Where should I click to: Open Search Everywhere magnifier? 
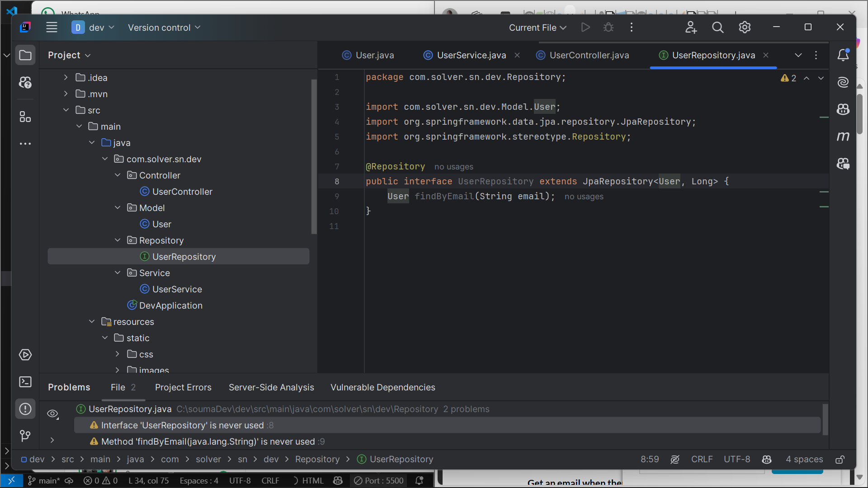click(717, 28)
